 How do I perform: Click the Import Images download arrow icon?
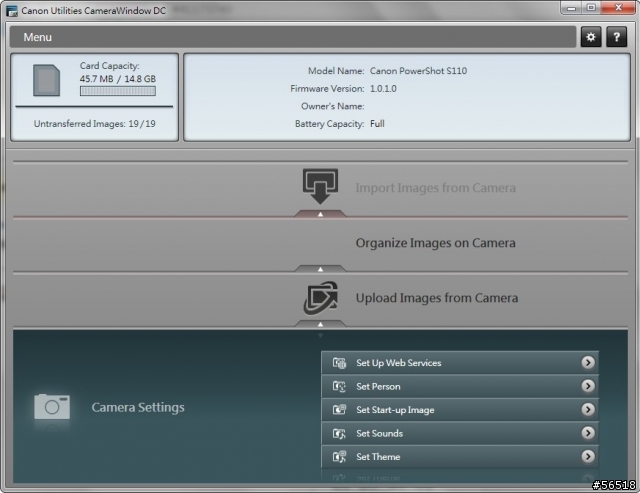(320, 187)
